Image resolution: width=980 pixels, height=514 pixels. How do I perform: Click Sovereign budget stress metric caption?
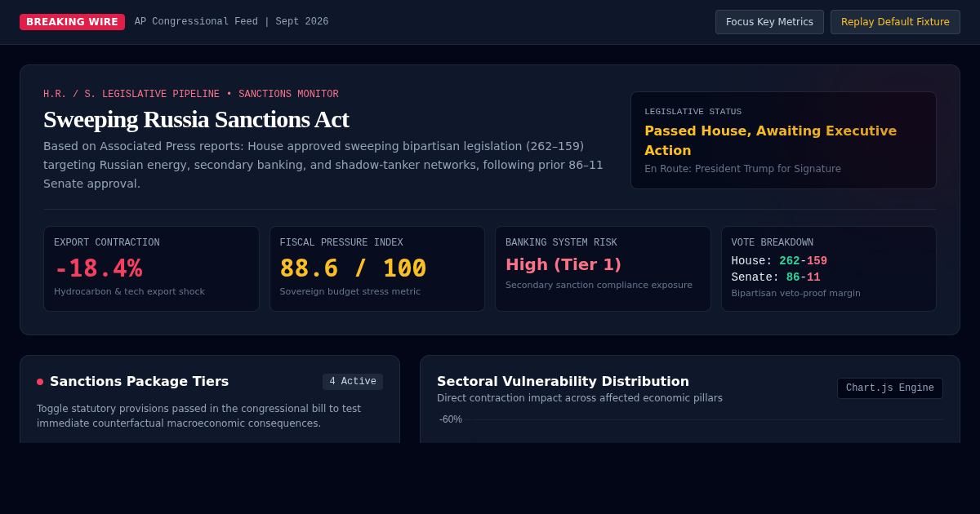click(350, 291)
